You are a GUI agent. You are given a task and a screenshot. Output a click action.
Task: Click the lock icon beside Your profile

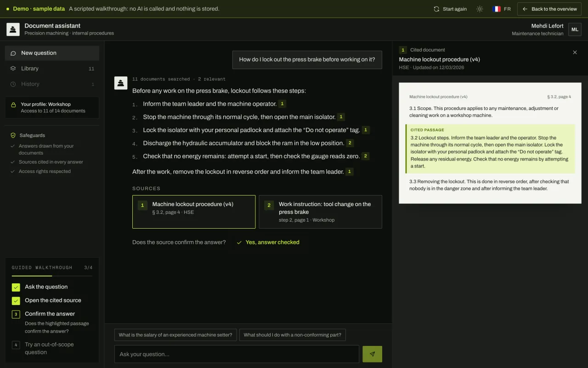[13, 104]
